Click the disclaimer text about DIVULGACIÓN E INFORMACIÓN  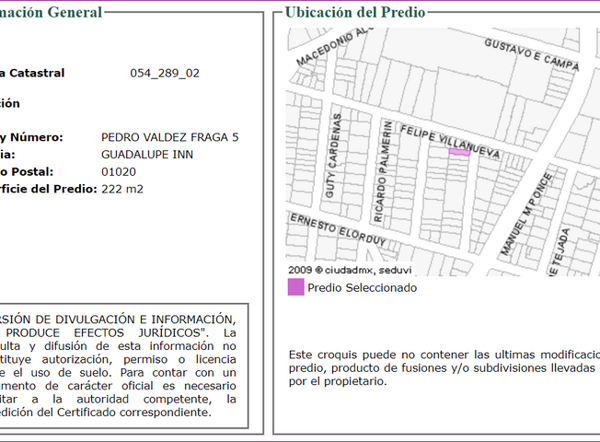pyautogui.click(x=116, y=365)
